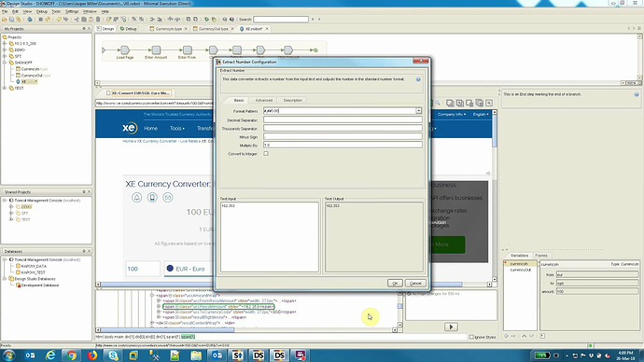Screen dimensions: 644x362
Task: Click the stop square toolbar icon
Action: pyautogui.click(x=41, y=20)
